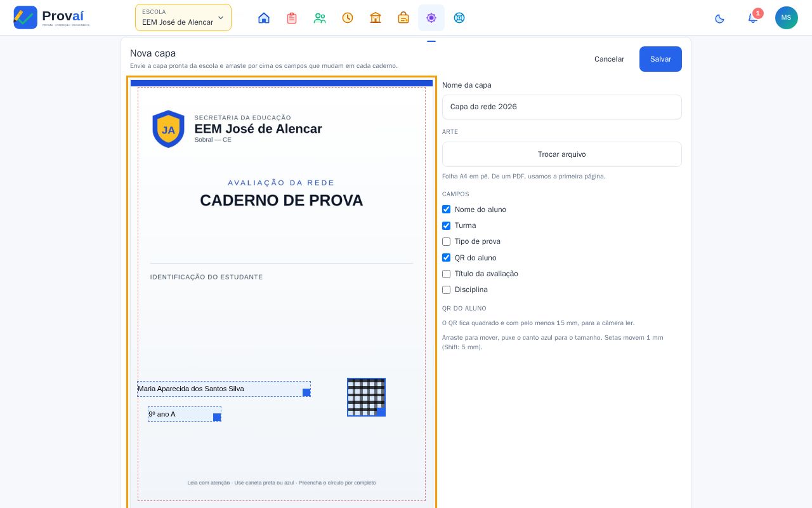Click the resize handle of the 9º ano A field
The width and height of the screenshot is (812, 508).
217,417
